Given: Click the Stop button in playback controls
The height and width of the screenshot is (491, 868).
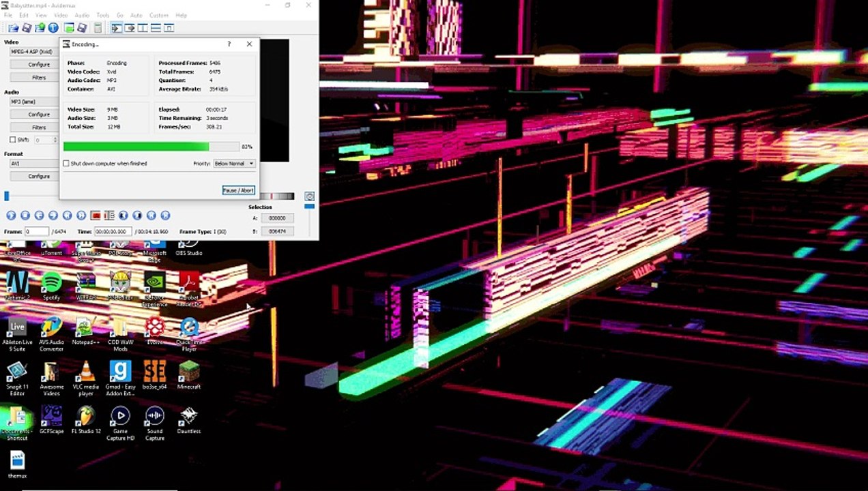Looking at the screenshot, I should (25, 215).
